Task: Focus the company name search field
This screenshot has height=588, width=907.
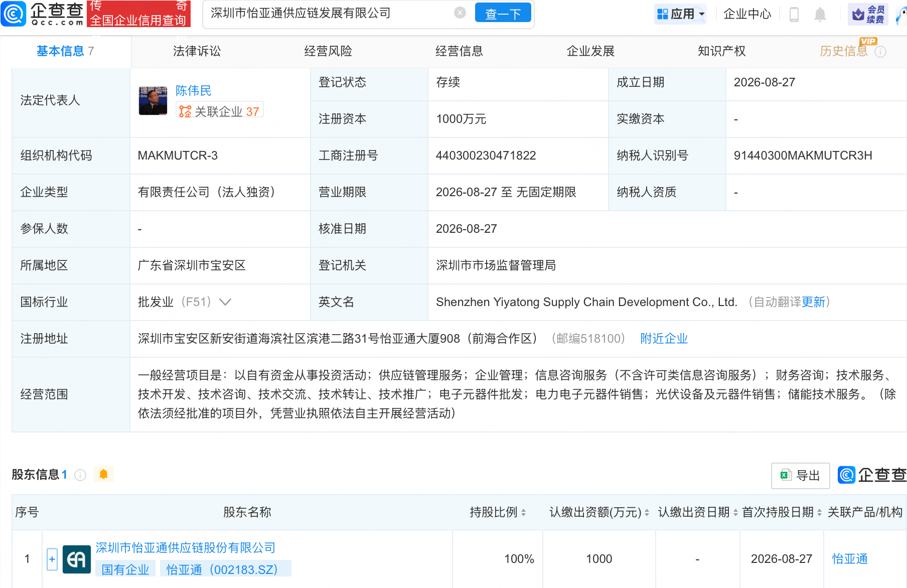Action: [x=329, y=13]
